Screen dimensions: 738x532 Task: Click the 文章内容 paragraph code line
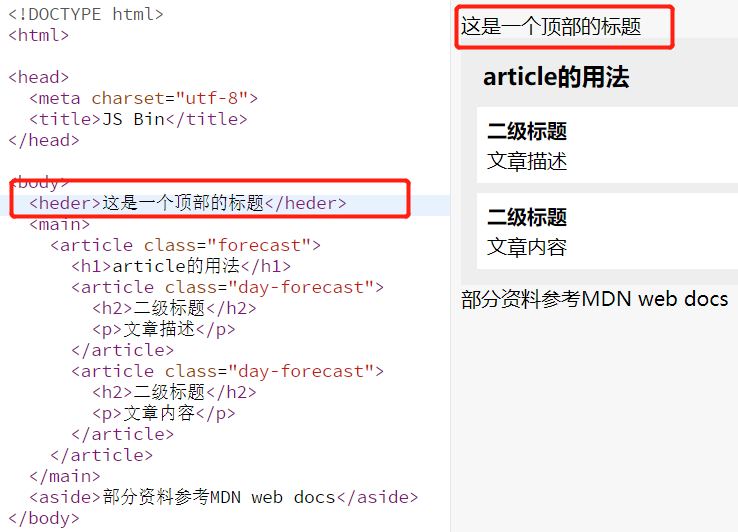tap(164, 413)
